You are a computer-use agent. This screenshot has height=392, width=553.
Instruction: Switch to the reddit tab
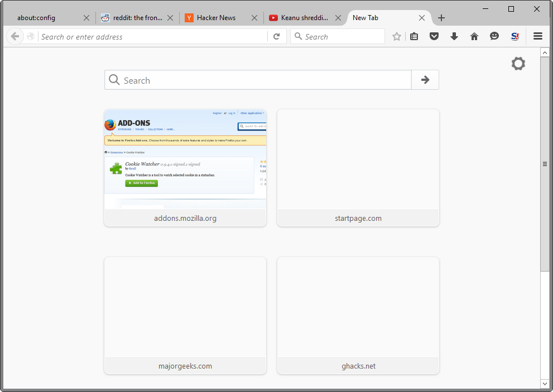pyautogui.click(x=137, y=18)
